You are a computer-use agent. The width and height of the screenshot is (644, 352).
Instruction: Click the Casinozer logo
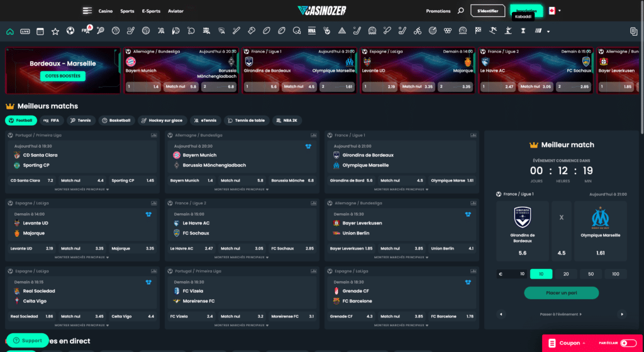[x=321, y=11]
